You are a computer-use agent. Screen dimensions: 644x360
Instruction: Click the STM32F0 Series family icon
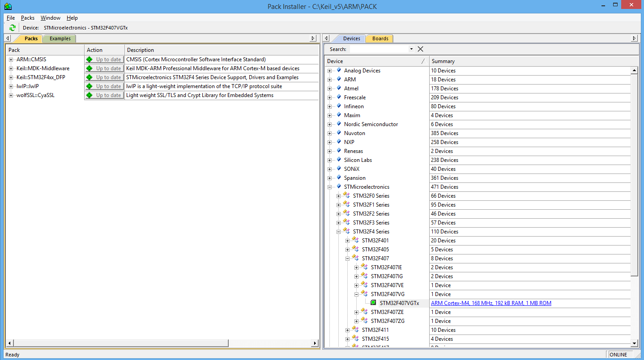pos(346,195)
